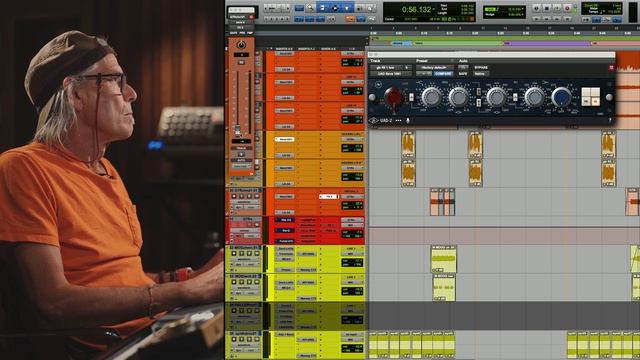This screenshot has width=640, height=360.
Task: Select the Zoomer magnifying glass tool
Action: click(310, 7)
